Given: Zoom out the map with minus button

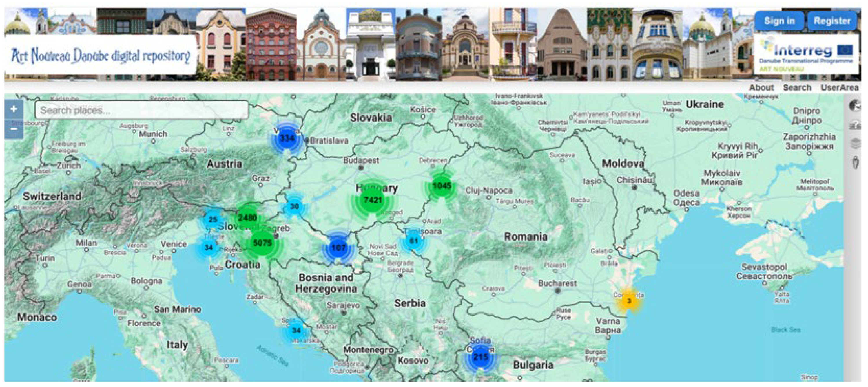Looking at the screenshot, I should tap(14, 129).
